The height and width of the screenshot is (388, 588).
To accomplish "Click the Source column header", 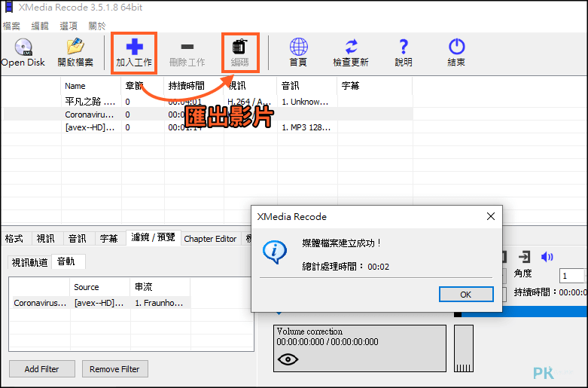I will [x=99, y=287].
